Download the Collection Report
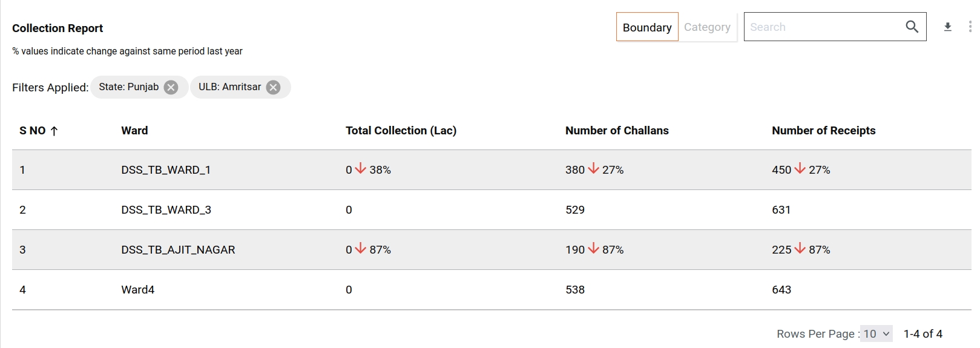980x348 pixels. 948,27
